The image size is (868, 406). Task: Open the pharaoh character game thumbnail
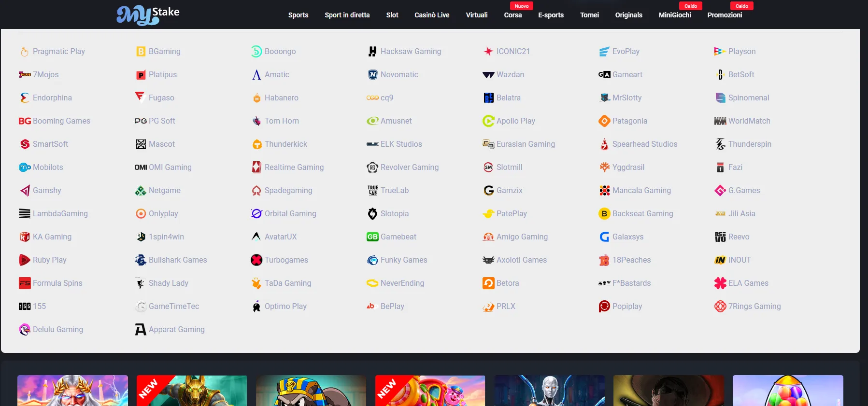click(x=311, y=391)
